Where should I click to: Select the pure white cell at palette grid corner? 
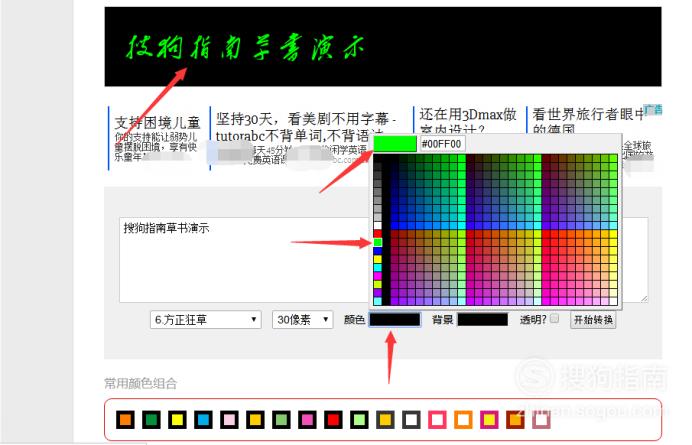[x=613, y=301]
